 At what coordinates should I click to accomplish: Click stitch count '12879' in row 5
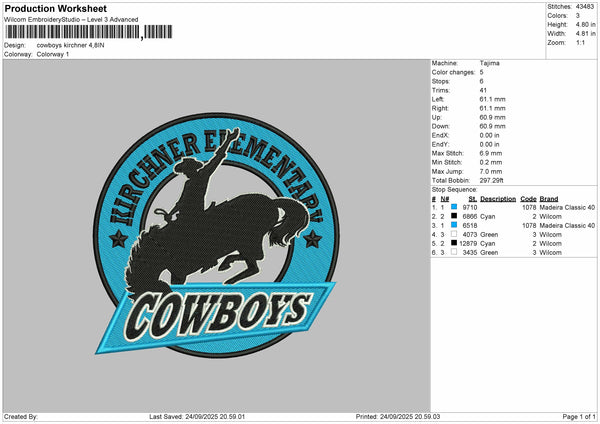tap(468, 243)
